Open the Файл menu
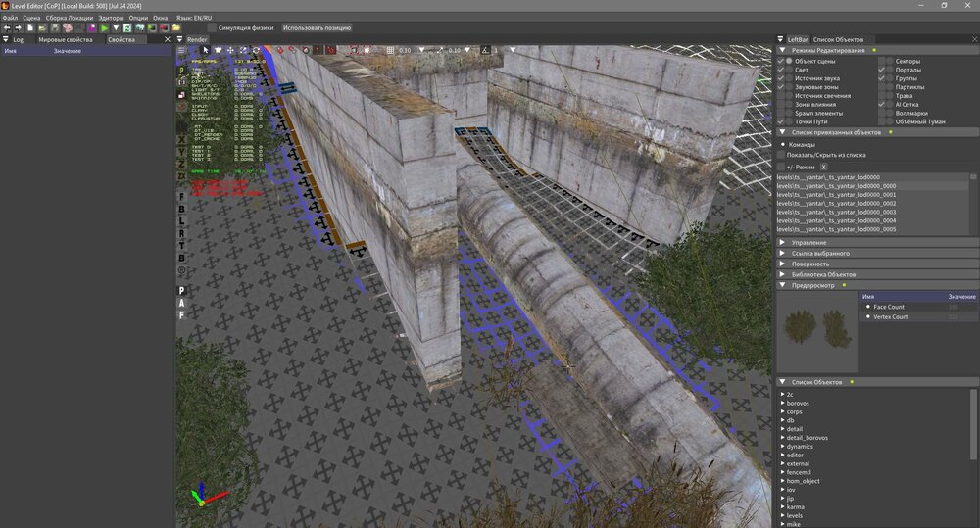This screenshot has height=528, width=980. pos(10,18)
